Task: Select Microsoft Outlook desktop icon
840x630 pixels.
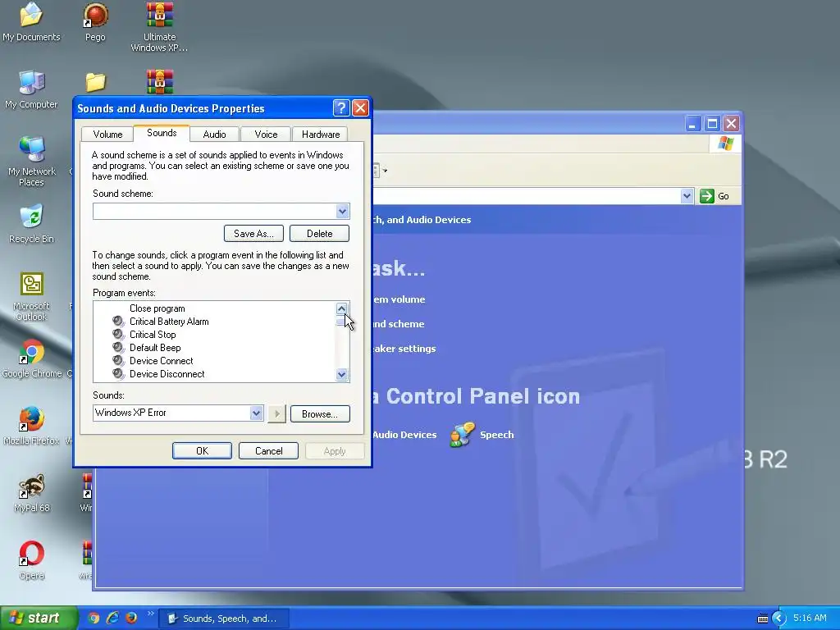Action: 31,295
